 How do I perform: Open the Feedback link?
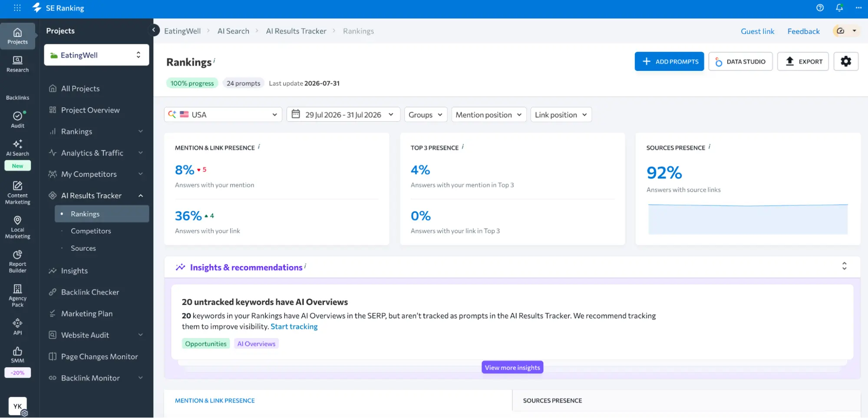click(803, 31)
